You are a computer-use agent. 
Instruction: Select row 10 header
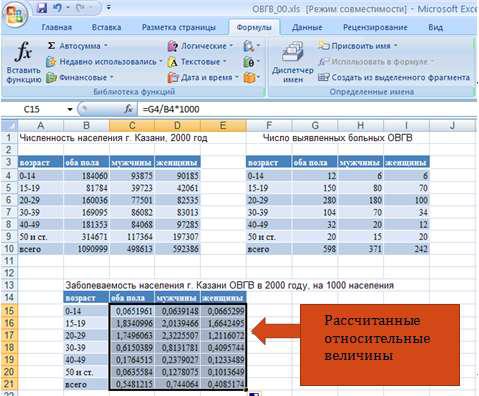(9, 249)
